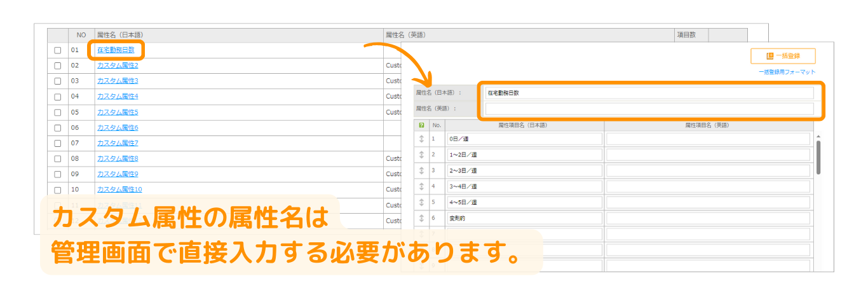
Task: Click the 属性名（日本語） input field
Action: [x=649, y=93]
